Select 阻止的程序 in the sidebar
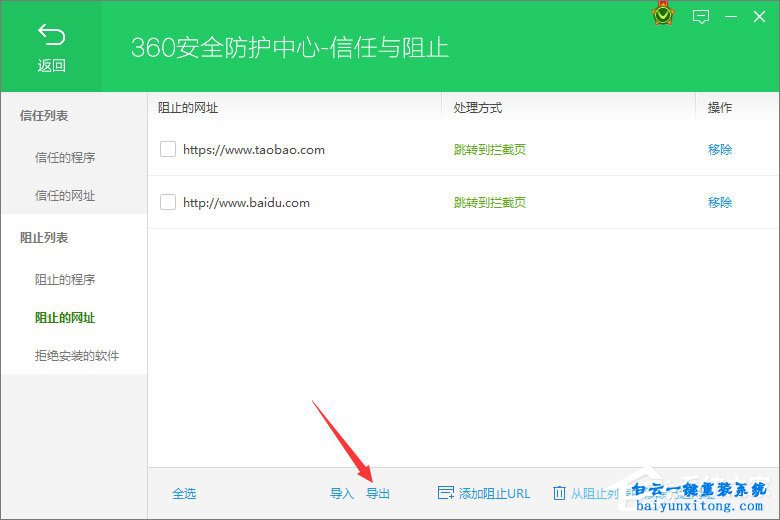Image resolution: width=780 pixels, height=520 pixels. pyautogui.click(x=65, y=279)
